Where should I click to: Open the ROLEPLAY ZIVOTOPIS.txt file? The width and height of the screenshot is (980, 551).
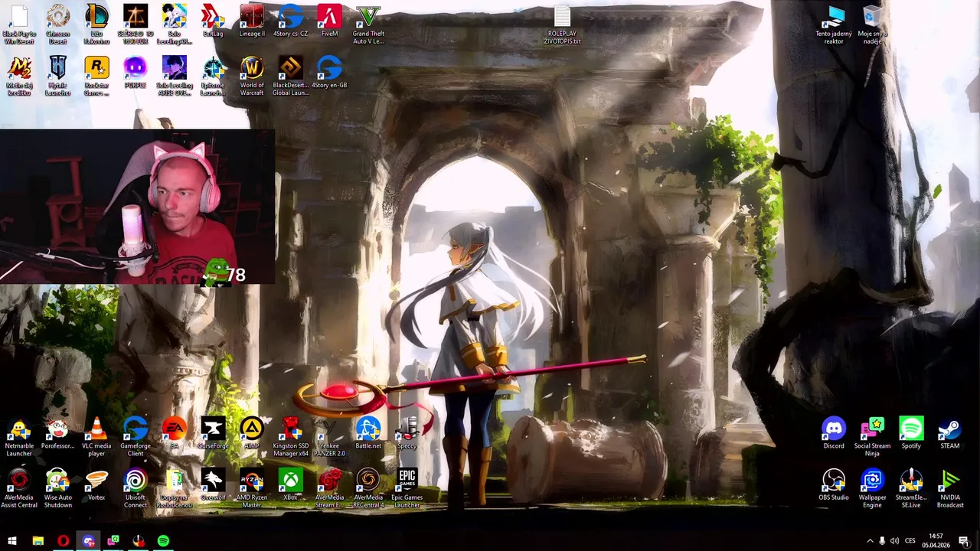pos(562,25)
